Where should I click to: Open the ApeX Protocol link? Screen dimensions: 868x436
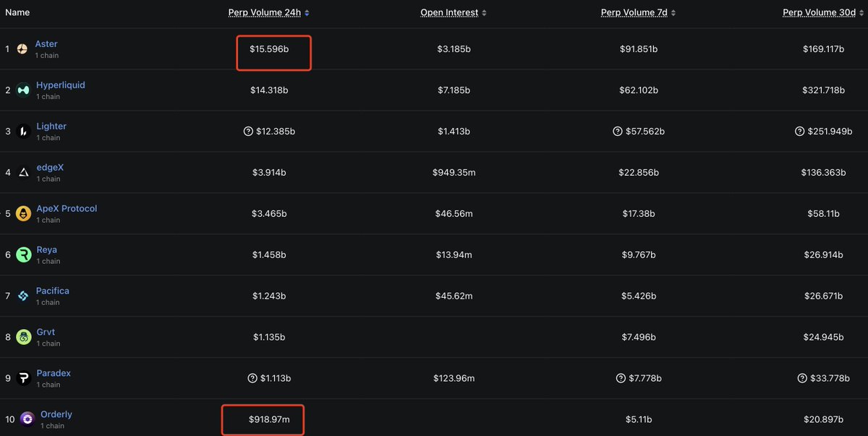point(67,208)
